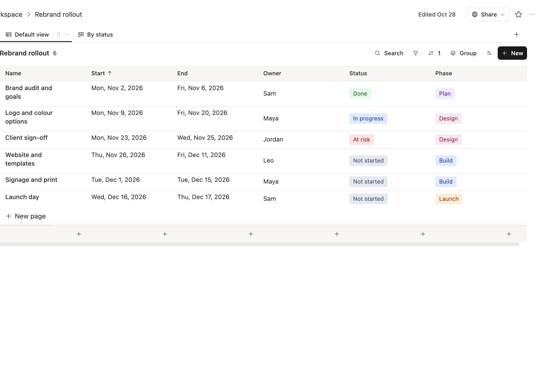Click the horizontal scrollbar below table

pos(259,244)
